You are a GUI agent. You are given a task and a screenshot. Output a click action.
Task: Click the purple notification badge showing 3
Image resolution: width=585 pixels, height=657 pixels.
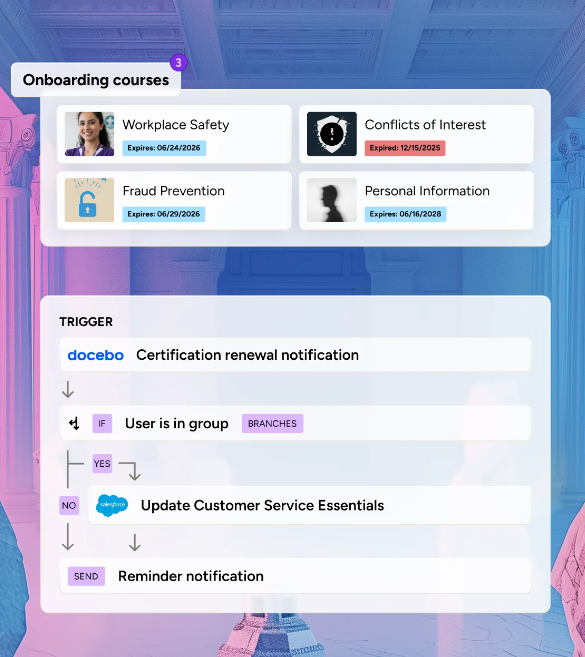[x=179, y=62]
